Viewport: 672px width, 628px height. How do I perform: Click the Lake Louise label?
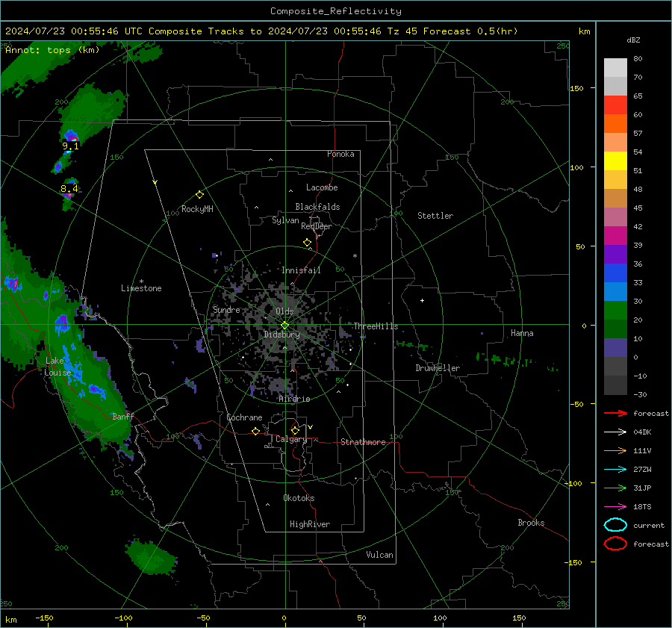[57, 367]
